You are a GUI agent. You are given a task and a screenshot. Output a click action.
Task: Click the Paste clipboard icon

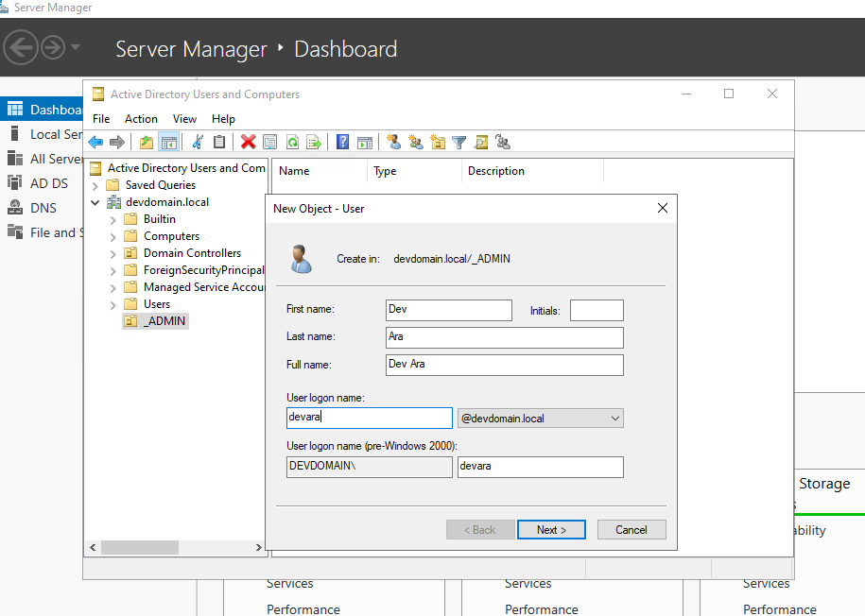coord(219,143)
